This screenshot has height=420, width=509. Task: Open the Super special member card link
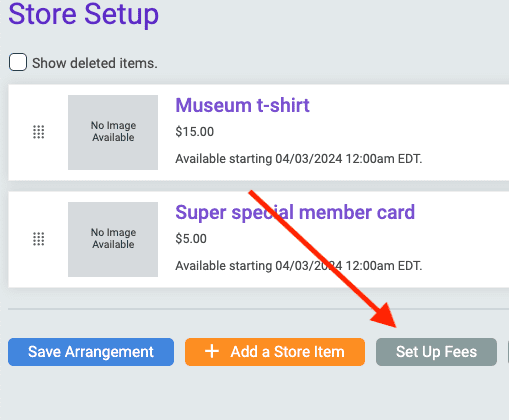click(295, 212)
